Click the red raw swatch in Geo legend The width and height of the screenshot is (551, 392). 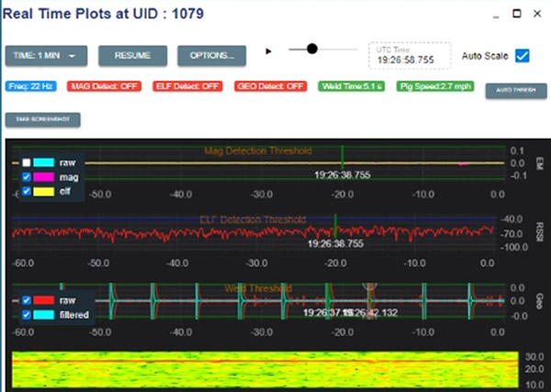(44, 300)
